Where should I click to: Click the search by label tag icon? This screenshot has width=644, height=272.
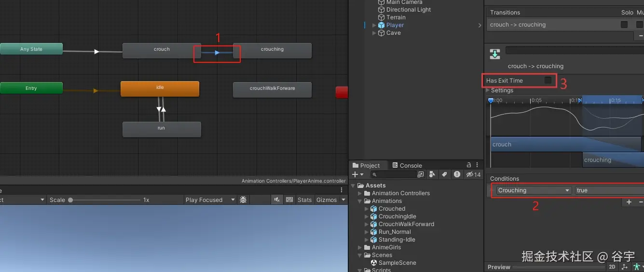444,174
